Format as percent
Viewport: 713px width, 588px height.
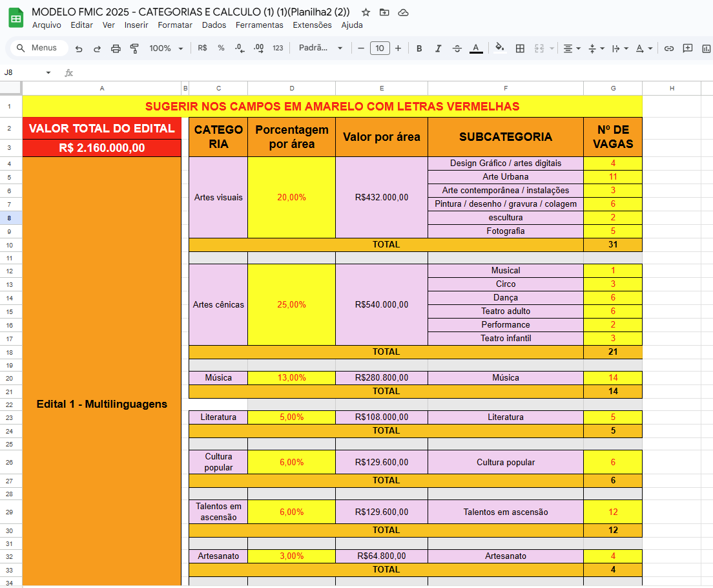click(x=221, y=48)
